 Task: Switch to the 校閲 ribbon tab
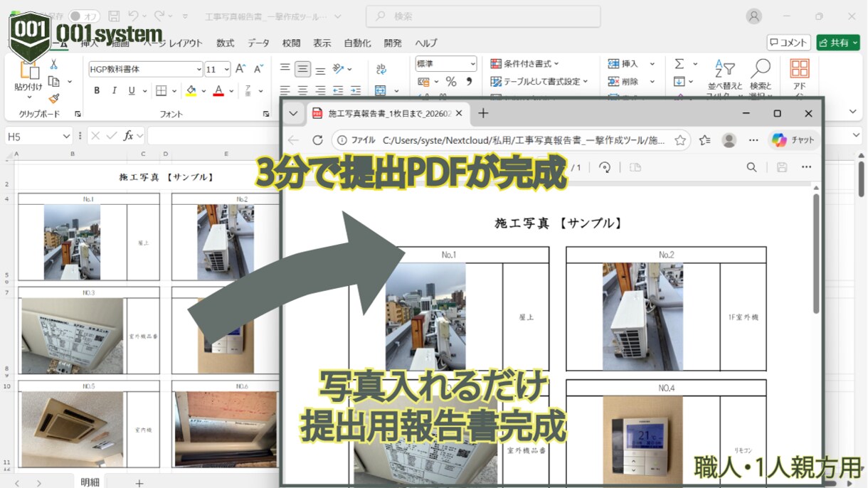(291, 43)
